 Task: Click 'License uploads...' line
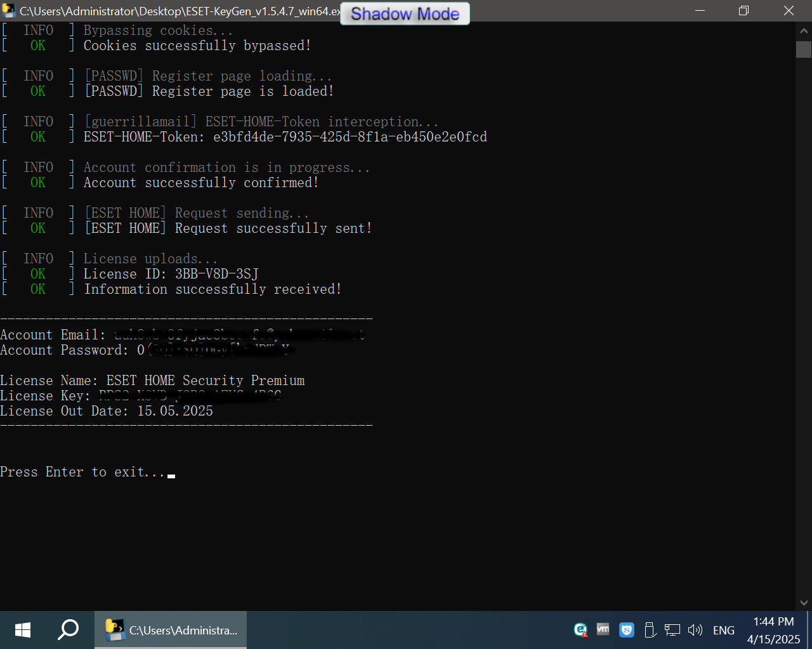coord(150,259)
